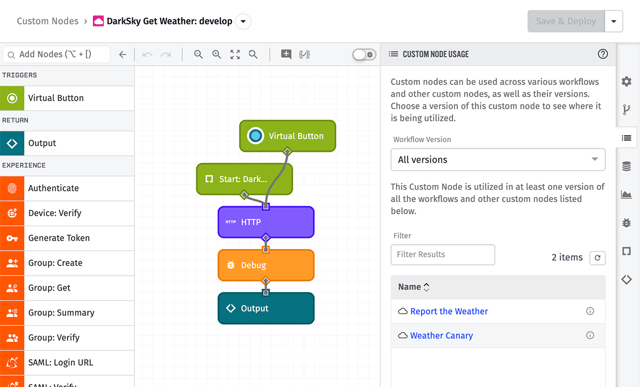This screenshot has height=387, width=640.
Task: Add a comment note icon in toolbar
Action: (x=286, y=54)
